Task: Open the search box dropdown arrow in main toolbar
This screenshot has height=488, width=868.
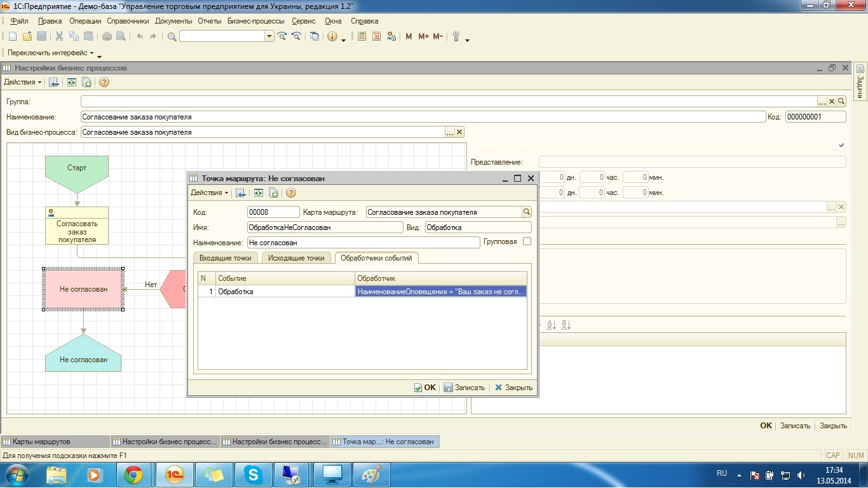Action: click(x=269, y=36)
